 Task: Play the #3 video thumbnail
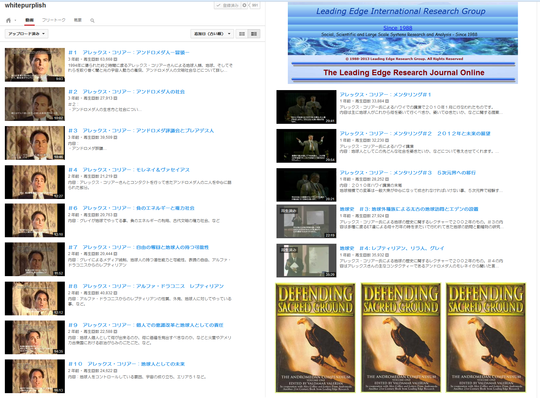(35, 143)
